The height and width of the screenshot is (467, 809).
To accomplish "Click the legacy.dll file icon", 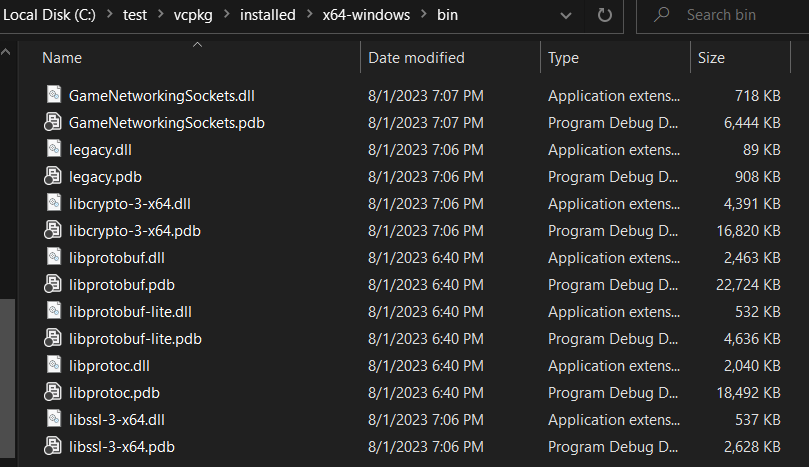I will (x=53, y=150).
